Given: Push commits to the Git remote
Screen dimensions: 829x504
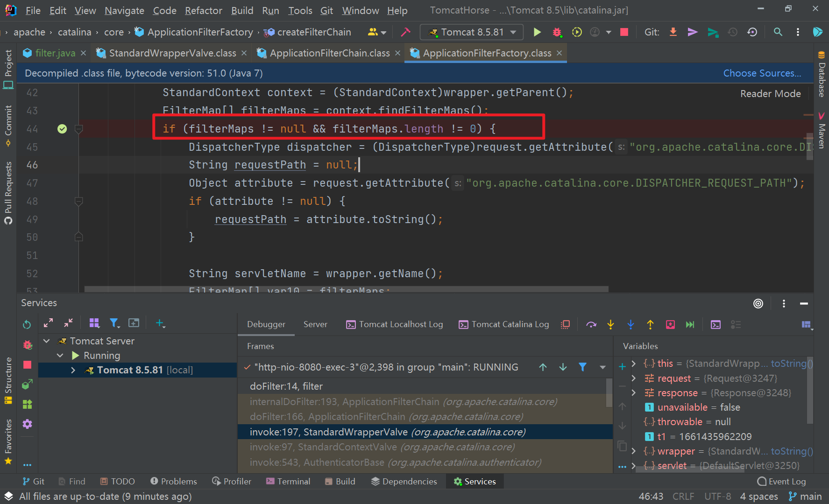Looking at the screenshot, I should point(693,32).
